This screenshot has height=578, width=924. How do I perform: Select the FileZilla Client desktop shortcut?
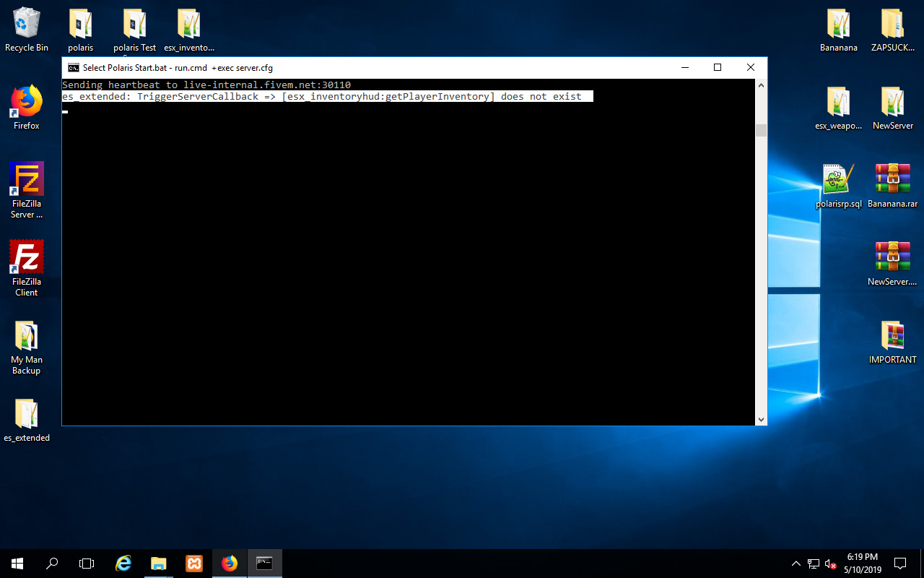(x=27, y=268)
